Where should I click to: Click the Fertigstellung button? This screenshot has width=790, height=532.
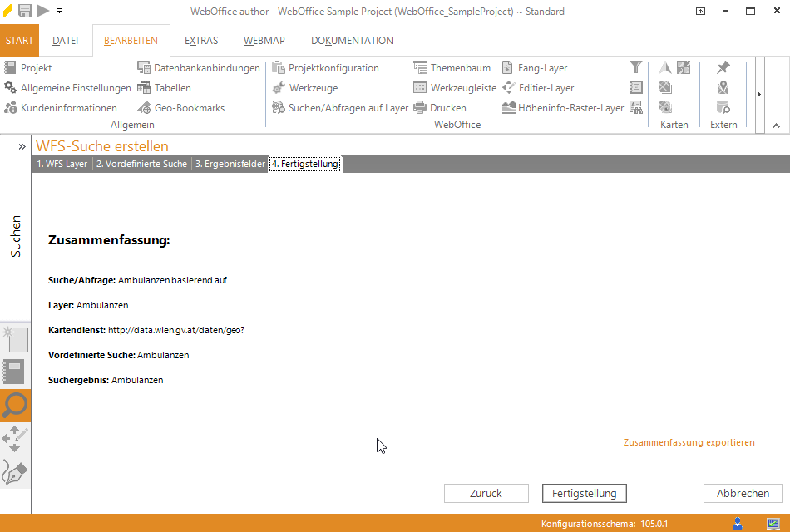(584, 494)
